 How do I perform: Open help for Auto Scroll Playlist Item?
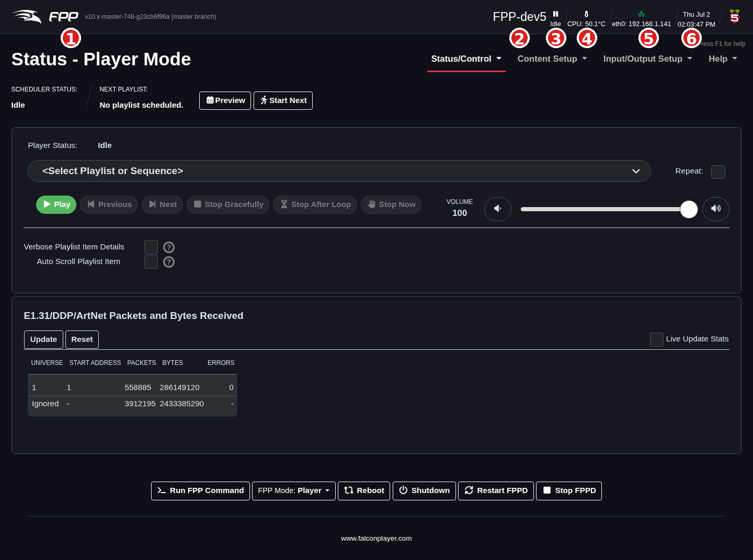coord(169,262)
